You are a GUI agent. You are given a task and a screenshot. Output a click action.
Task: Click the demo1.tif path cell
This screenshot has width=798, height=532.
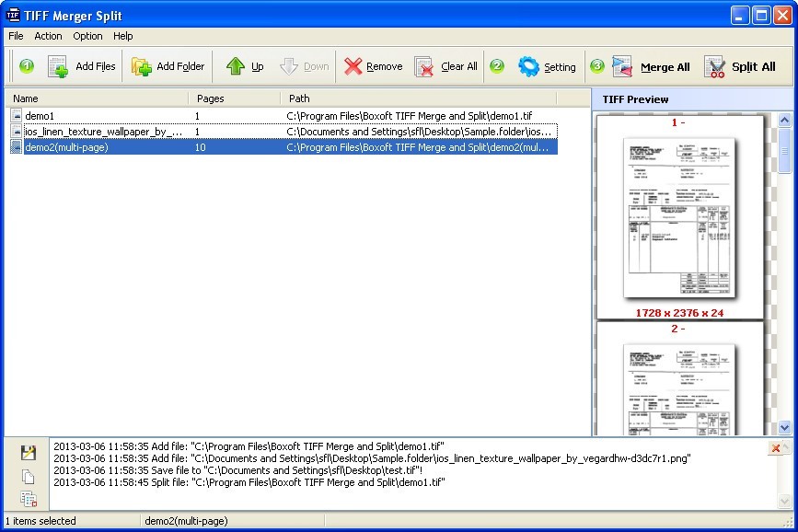point(410,116)
